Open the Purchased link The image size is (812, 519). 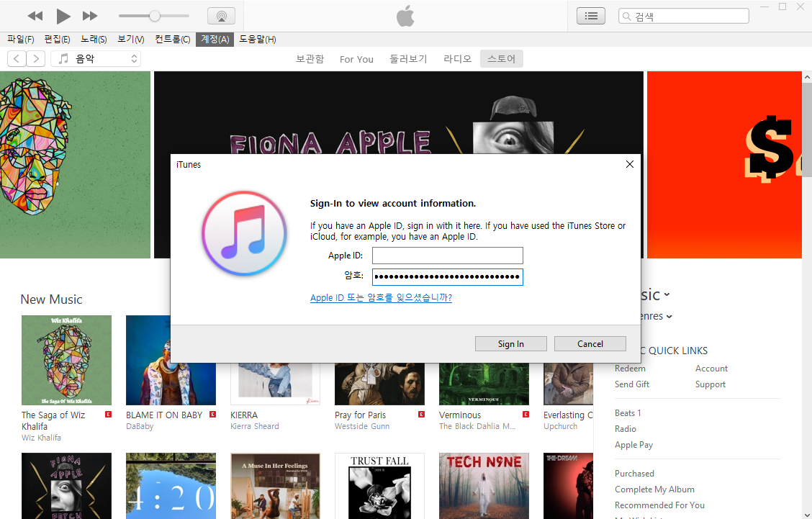[634, 474]
